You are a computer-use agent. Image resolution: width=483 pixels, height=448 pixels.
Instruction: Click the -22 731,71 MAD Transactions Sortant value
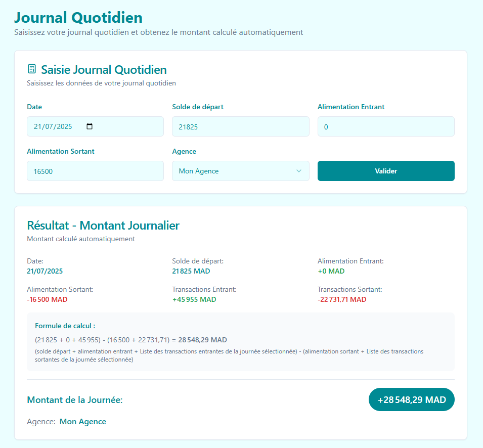[341, 299]
